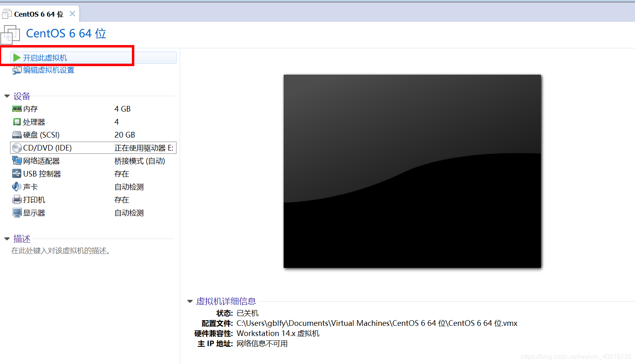Click 硬盘 (SCSI) device label
The width and height of the screenshot is (635, 364).
click(x=41, y=135)
